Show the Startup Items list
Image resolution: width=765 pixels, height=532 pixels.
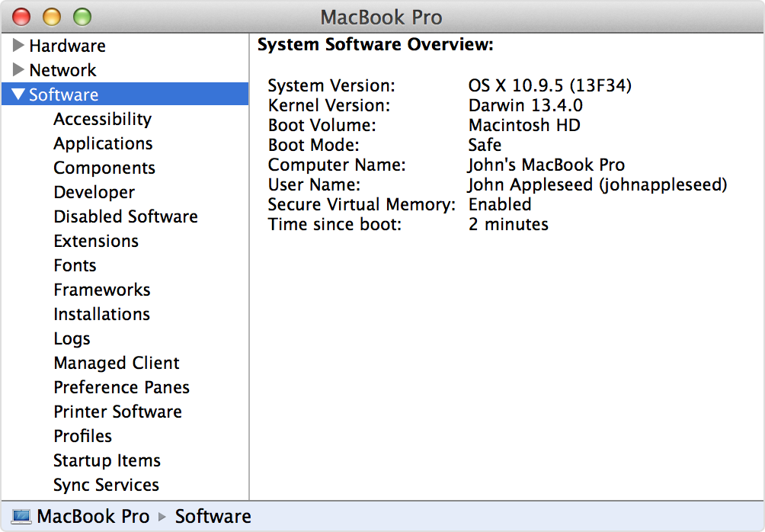[107, 461]
